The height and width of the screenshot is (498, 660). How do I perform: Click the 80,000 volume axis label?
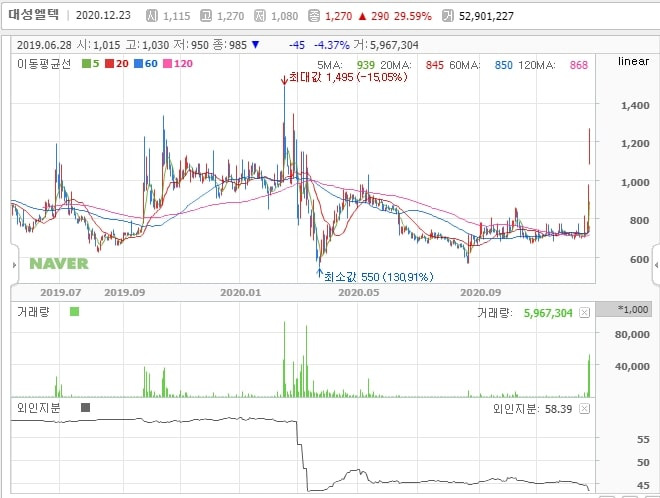632,334
